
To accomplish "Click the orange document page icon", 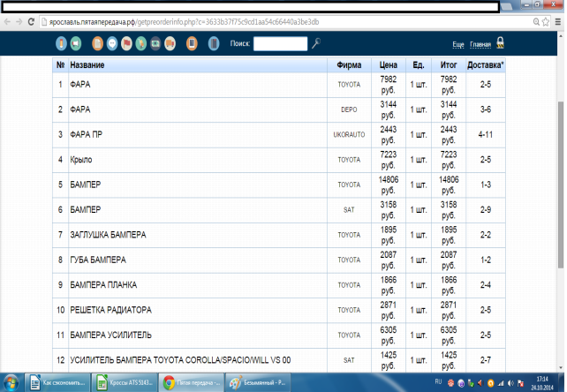I will click(97, 44).
